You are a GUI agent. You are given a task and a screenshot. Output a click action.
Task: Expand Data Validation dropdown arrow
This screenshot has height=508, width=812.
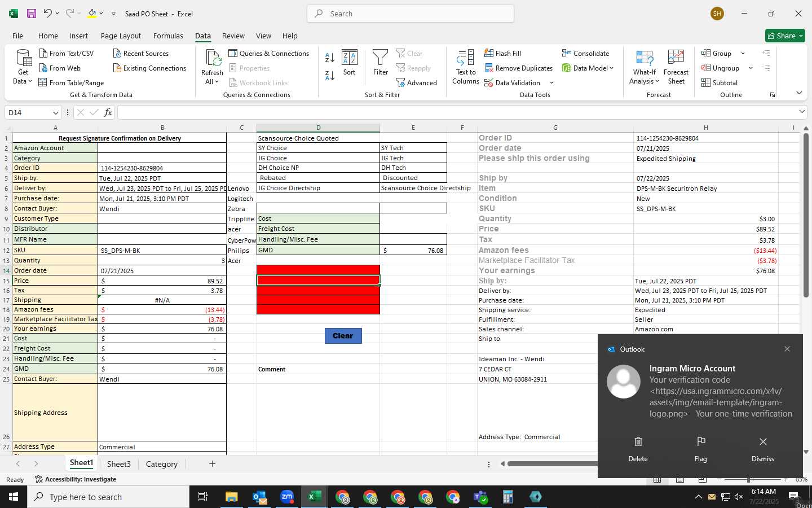click(551, 82)
